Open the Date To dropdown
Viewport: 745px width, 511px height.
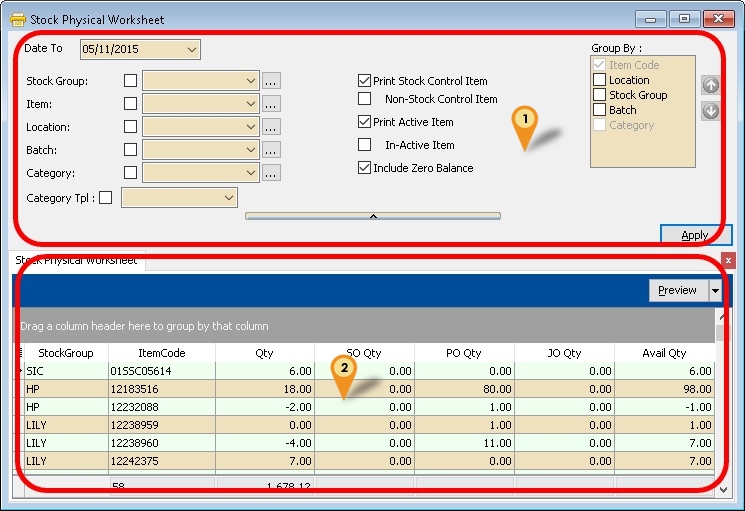click(x=191, y=49)
